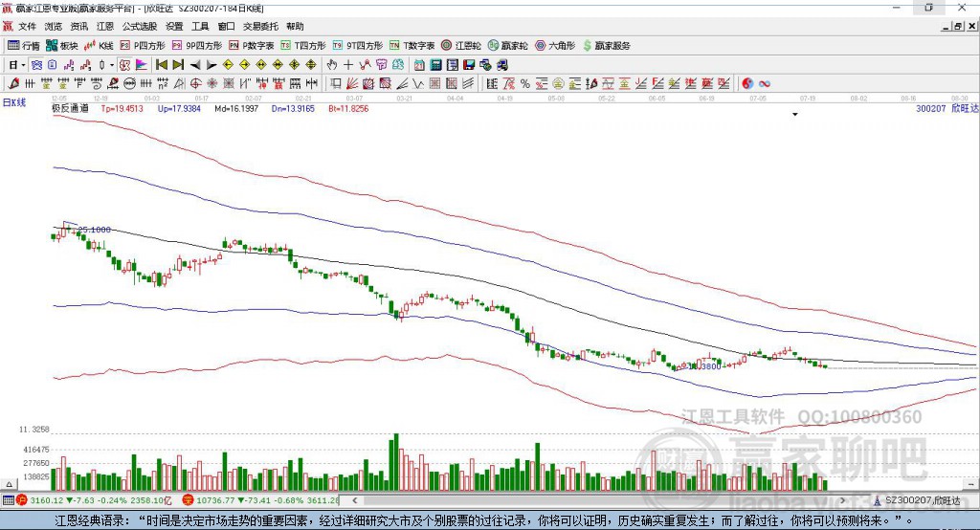The image size is (980, 530).
Task: Click SZ300207,欣旺达 in status bar
Action: click(924, 500)
